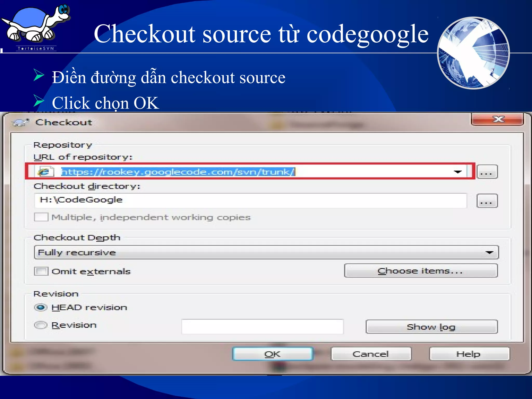
Task: Click the Internet Explorer icon in URL field
Action: coord(45,171)
